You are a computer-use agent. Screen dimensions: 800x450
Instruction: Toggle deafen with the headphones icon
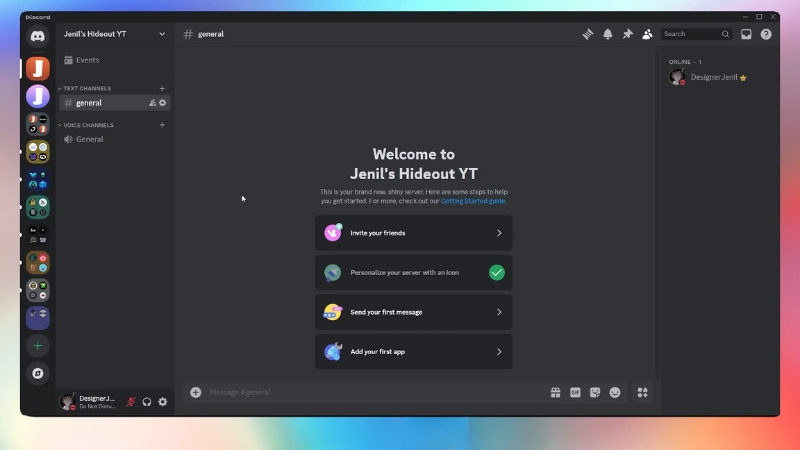click(147, 402)
